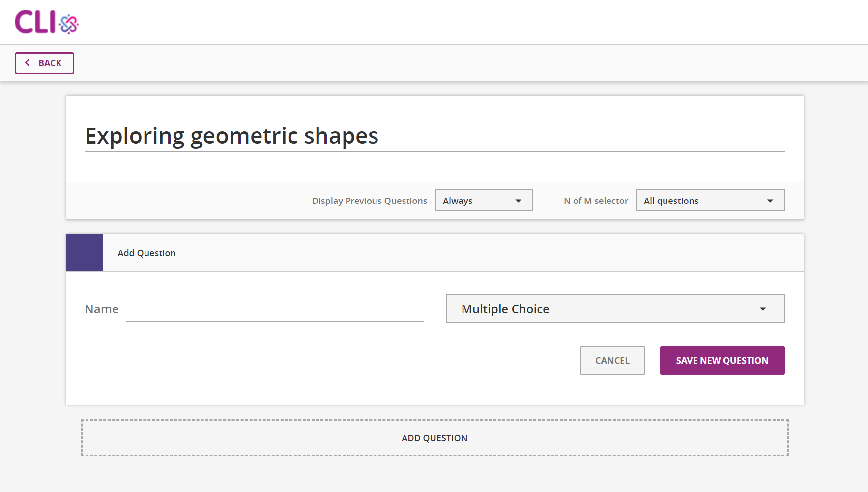Click the Add Question panel header label
This screenshot has width=868, height=492.
point(146,253)
